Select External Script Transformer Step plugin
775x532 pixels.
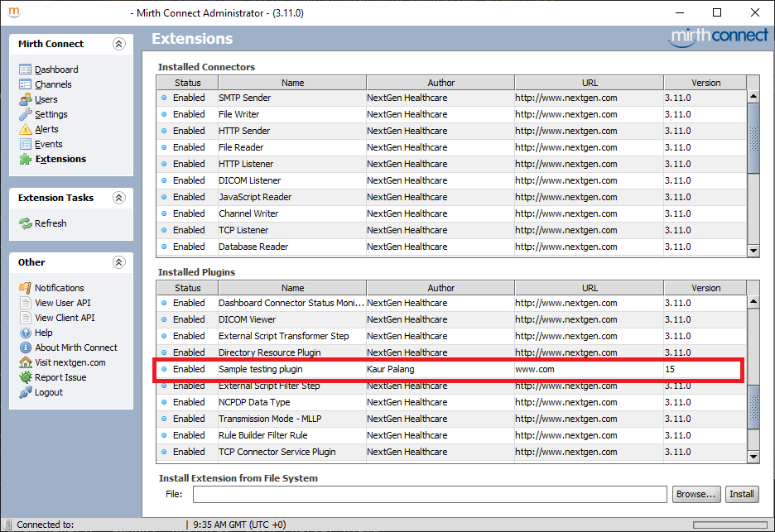(451, 336)
